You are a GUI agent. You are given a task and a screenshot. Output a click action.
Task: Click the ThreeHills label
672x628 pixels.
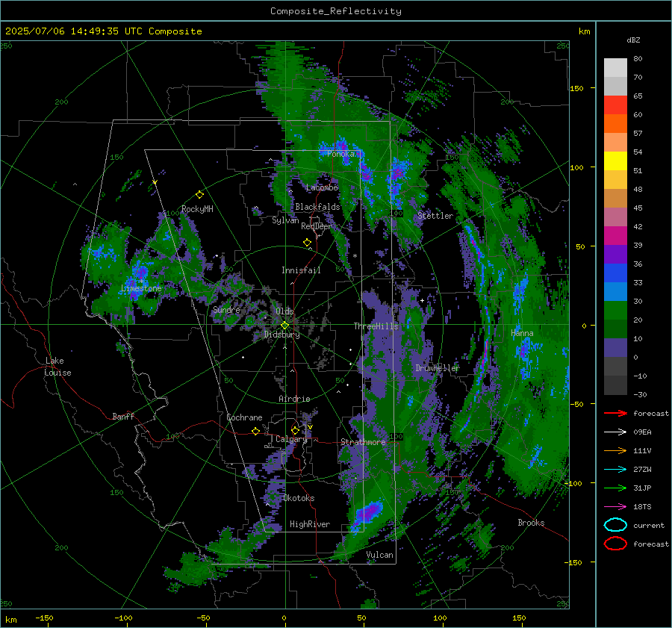376,326
